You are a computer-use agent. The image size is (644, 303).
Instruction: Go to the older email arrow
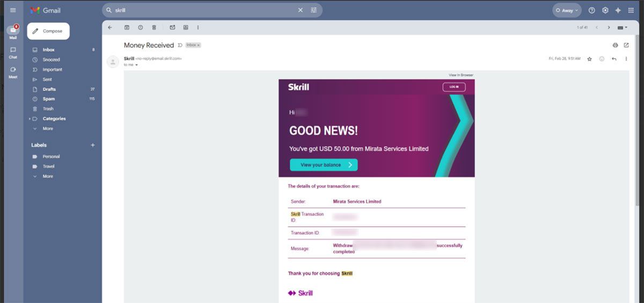609,27
